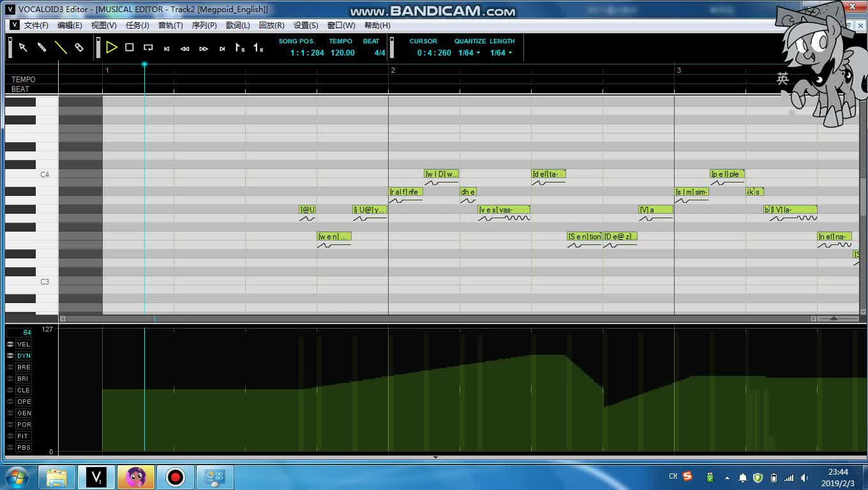Screen dimensions: 868x490
Task: Click the BEAT value 4/4
Action: pyautogui.click(x=380, y=53)
